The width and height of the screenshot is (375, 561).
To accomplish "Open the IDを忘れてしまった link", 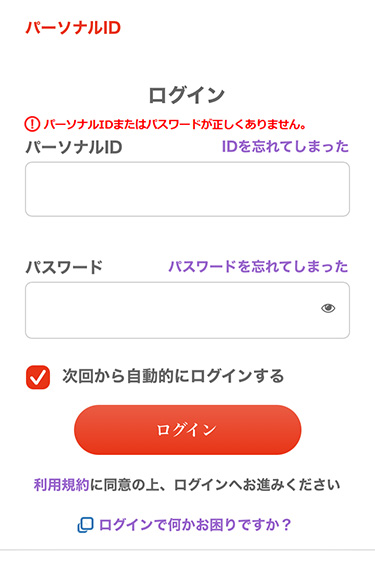I will (285, 147).
